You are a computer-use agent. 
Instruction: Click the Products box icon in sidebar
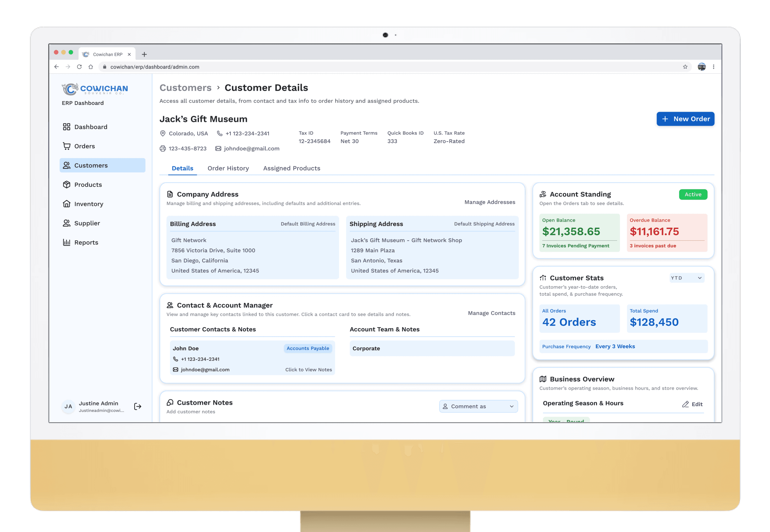(67, 185)
